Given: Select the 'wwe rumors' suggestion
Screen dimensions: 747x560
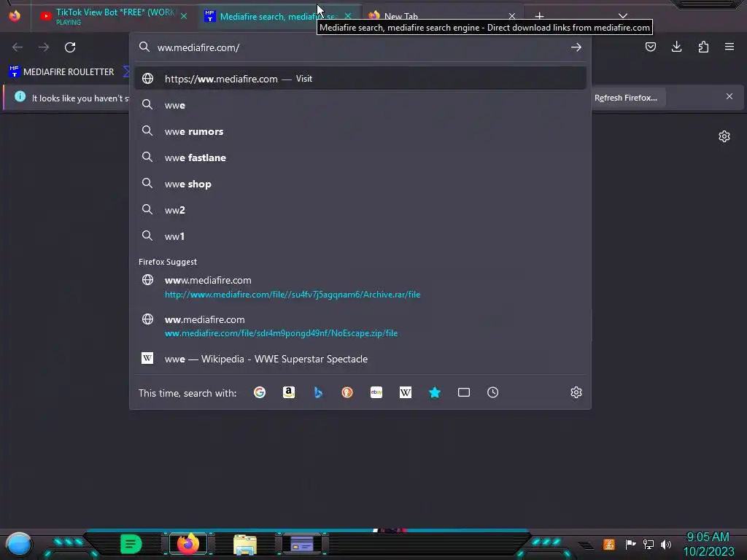Looking at the screenshot, I should coord(360,131).
